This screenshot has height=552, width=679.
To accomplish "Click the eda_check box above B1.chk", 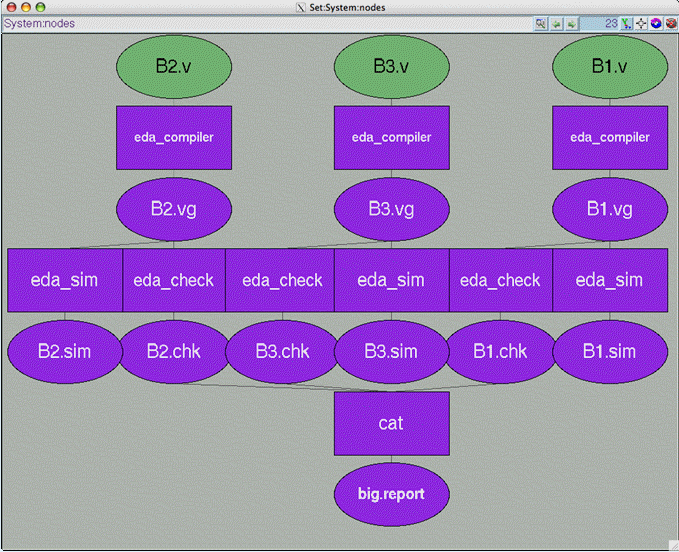I will point(500,281).
